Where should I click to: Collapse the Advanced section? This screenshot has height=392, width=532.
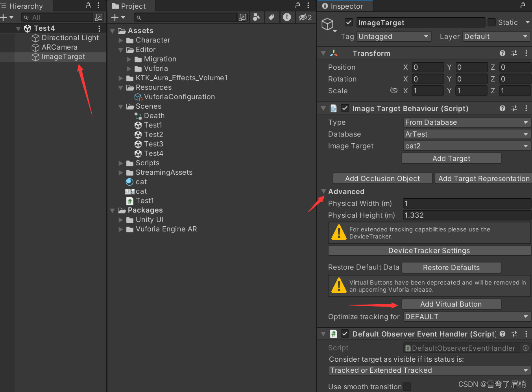pyautogui.click(x=323, y=192)
